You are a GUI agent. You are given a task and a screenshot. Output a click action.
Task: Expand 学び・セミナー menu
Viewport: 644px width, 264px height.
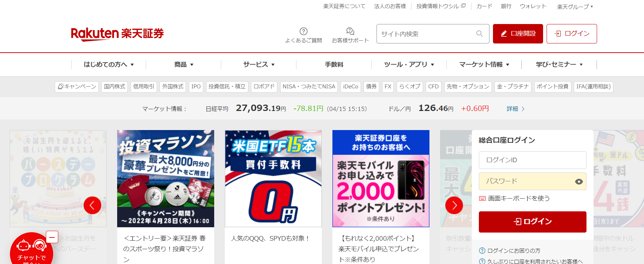[x=559, y=64]
